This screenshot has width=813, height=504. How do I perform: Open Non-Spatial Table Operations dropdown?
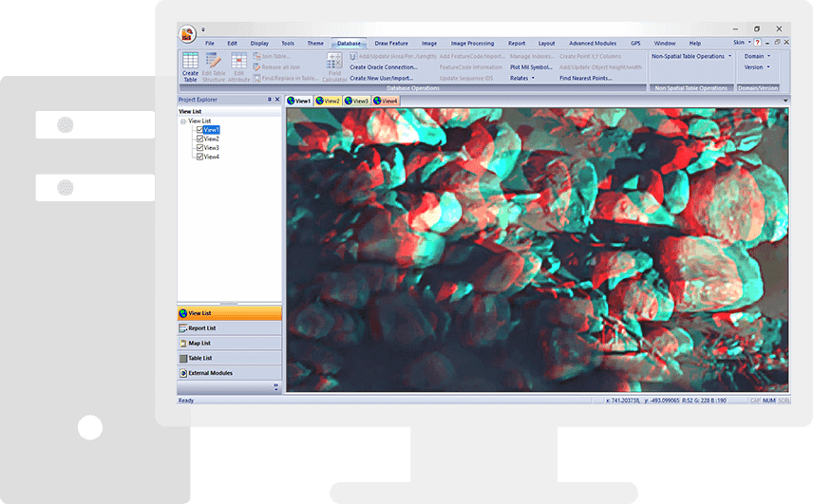691,56
